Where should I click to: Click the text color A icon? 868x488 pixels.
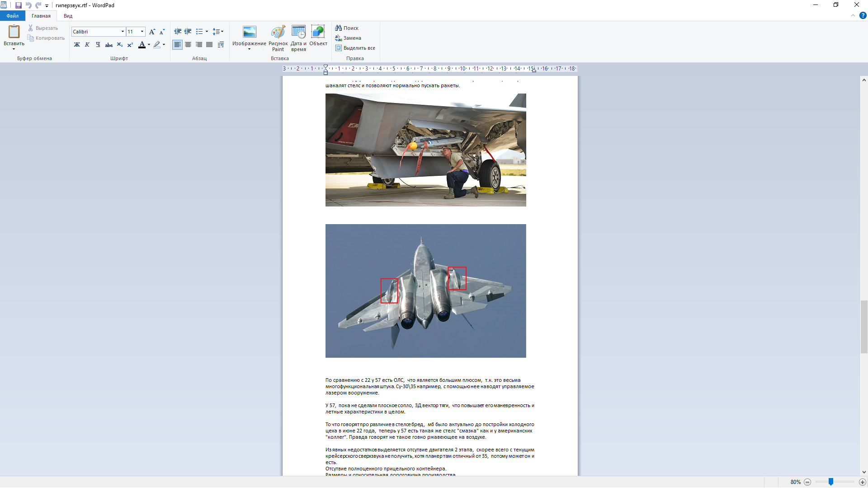(142, 45)
